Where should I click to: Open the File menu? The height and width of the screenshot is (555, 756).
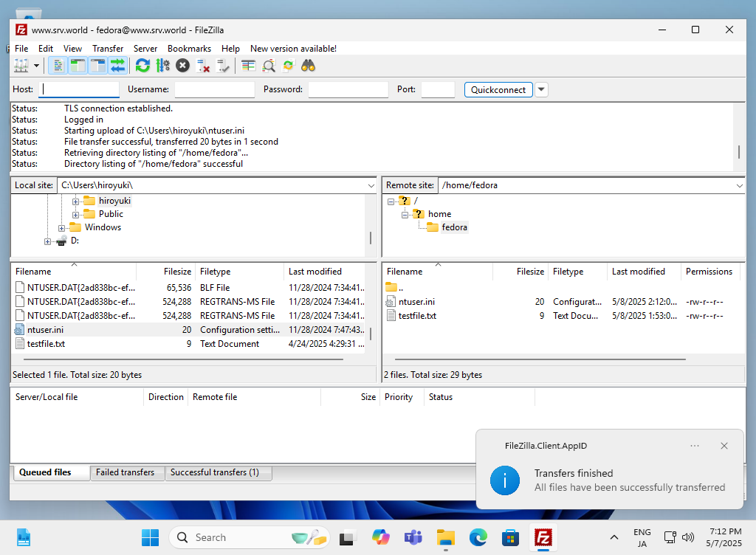click(x=21, y=49)
